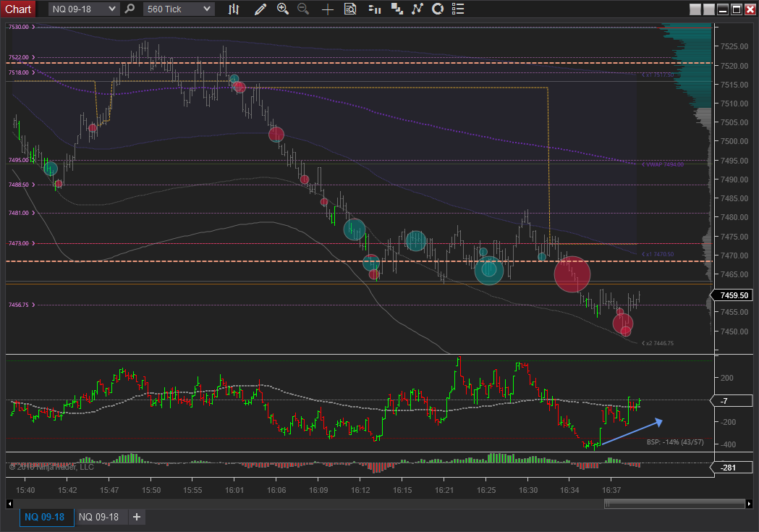The height and width of the screenshot is (532, 759).
Task: Click the -7 indicator value marker
Action: (734, 401)
